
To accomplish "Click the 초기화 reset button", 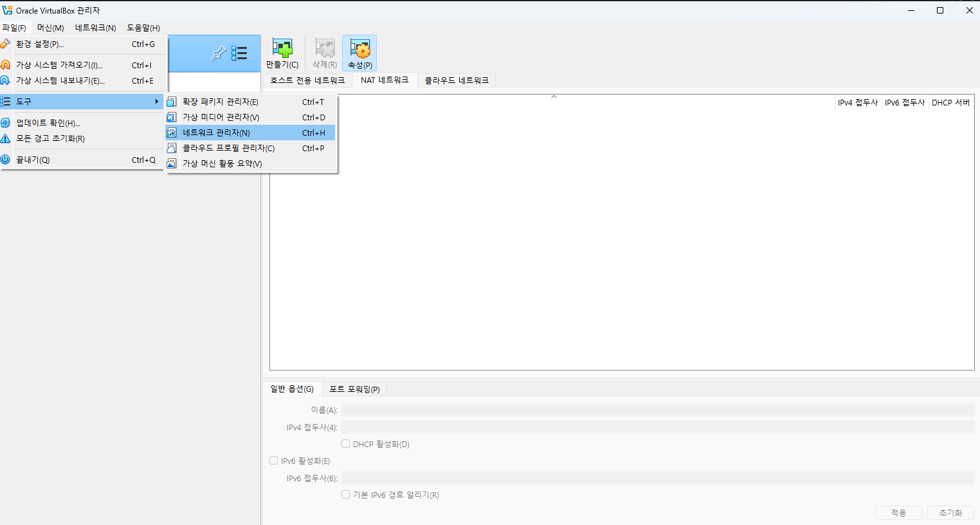I will [950, 513].
